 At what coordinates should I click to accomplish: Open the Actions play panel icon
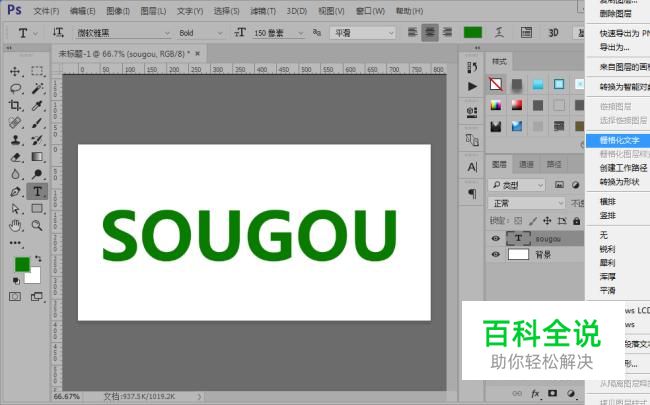pos(472,86)
